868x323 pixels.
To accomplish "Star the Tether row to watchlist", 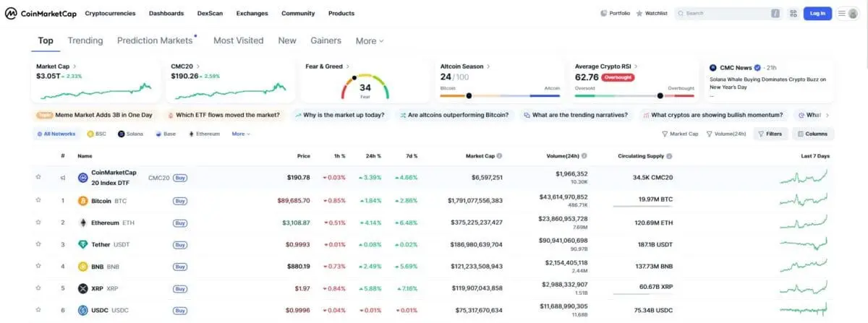I will coord(38,245).
